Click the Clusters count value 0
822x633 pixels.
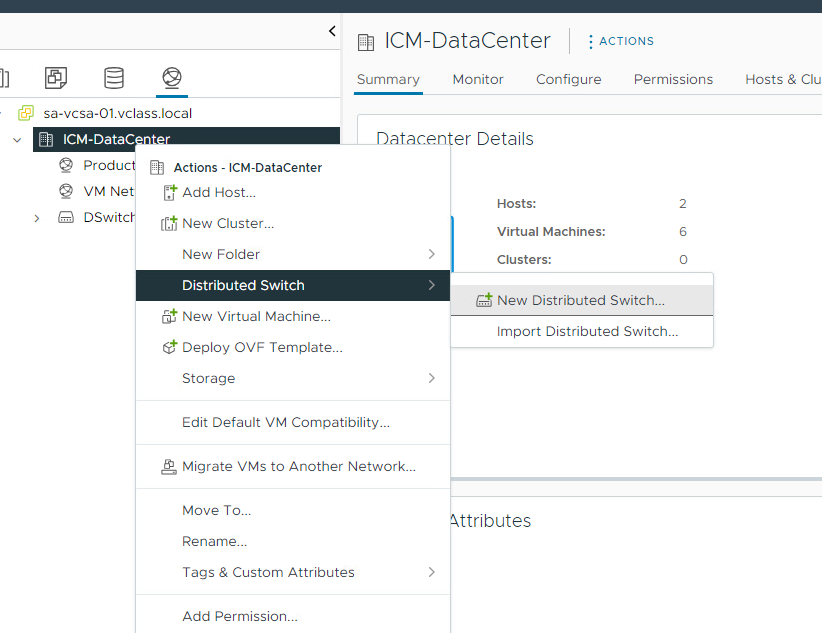683,260
